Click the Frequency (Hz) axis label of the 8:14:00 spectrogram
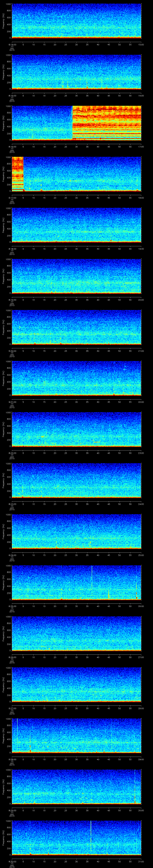 (x=3, y=21)
